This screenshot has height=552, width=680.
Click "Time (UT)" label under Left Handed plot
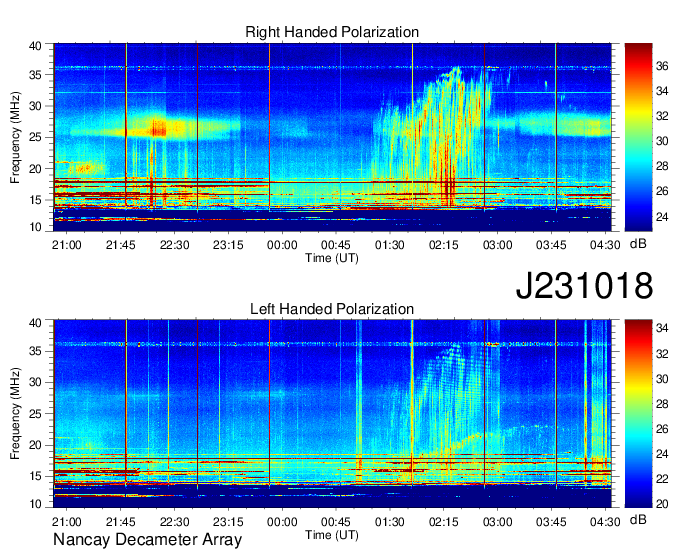pyautogui.click(x=332, y=535)
